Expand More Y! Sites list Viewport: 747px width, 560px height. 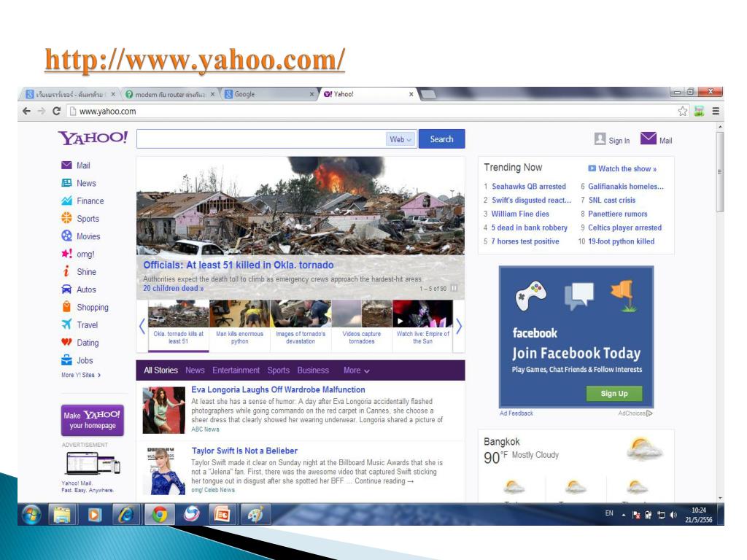click(x=81, y=375)
